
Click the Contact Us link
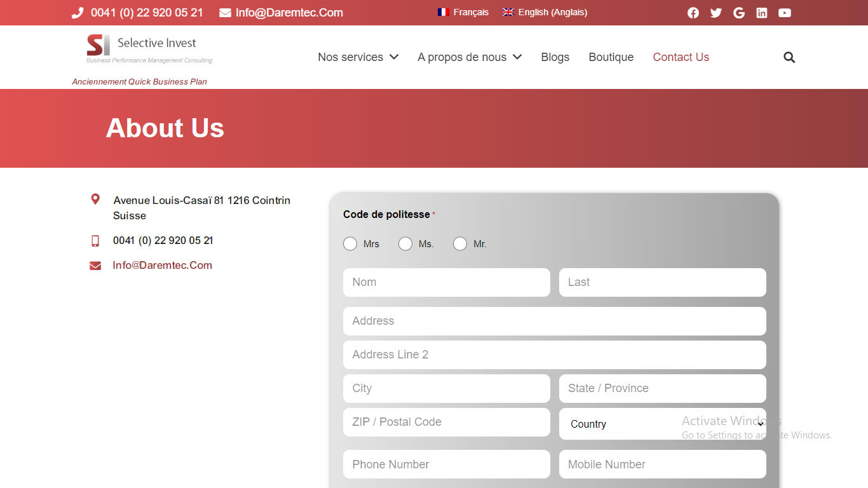tap(681, 57)
